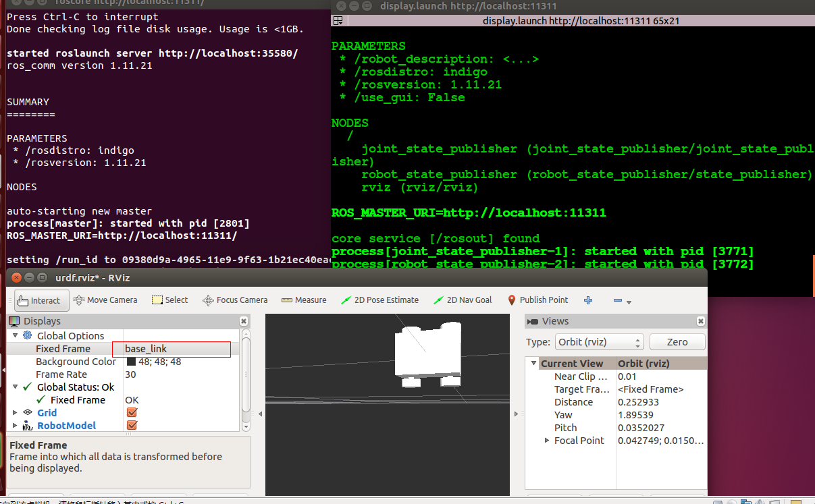This screenshot has height=504, width=815.
Task: Select the Move Camera tool
Action: point(105,300)
